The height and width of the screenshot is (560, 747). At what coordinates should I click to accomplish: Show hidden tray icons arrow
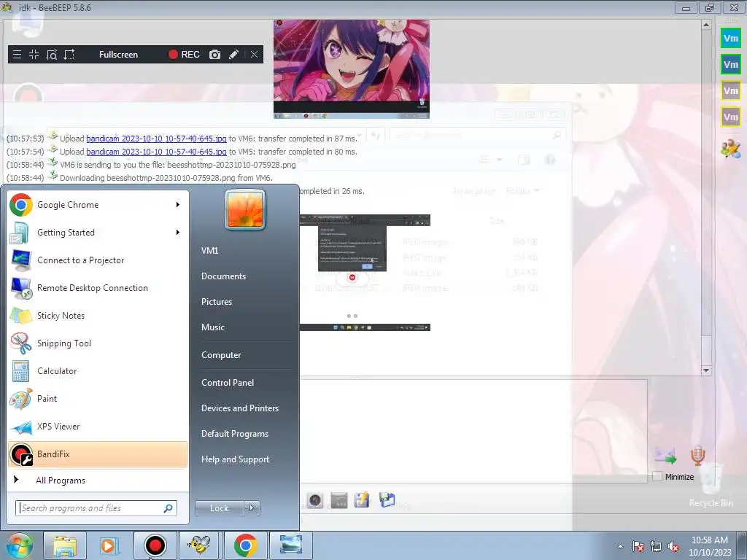point(620,547)
